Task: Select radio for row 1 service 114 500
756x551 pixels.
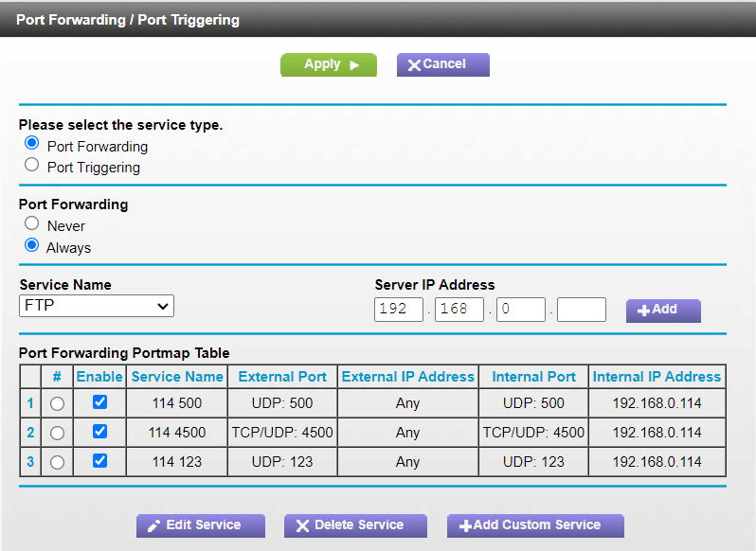Action: point(58,403)
